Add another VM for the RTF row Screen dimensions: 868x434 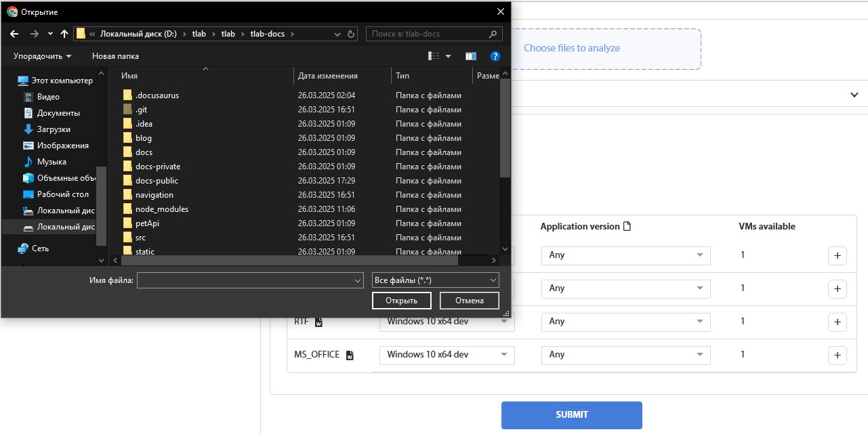tap(837, 322)
